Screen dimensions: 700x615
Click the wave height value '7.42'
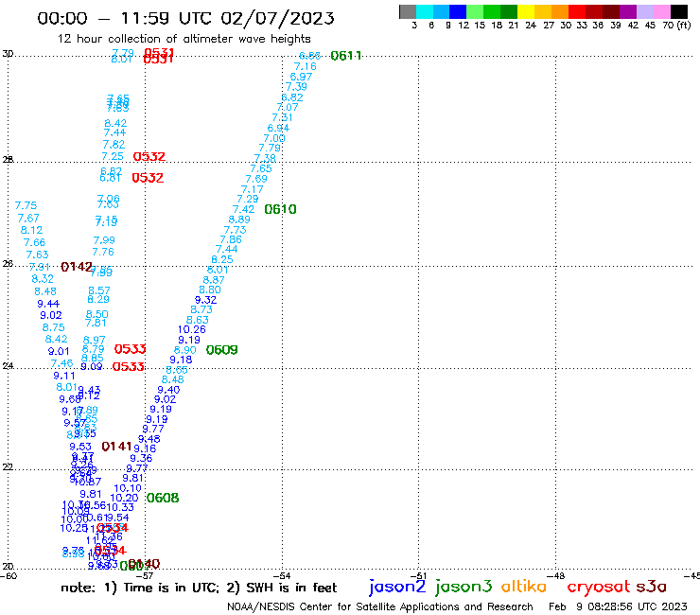point(244,209)
